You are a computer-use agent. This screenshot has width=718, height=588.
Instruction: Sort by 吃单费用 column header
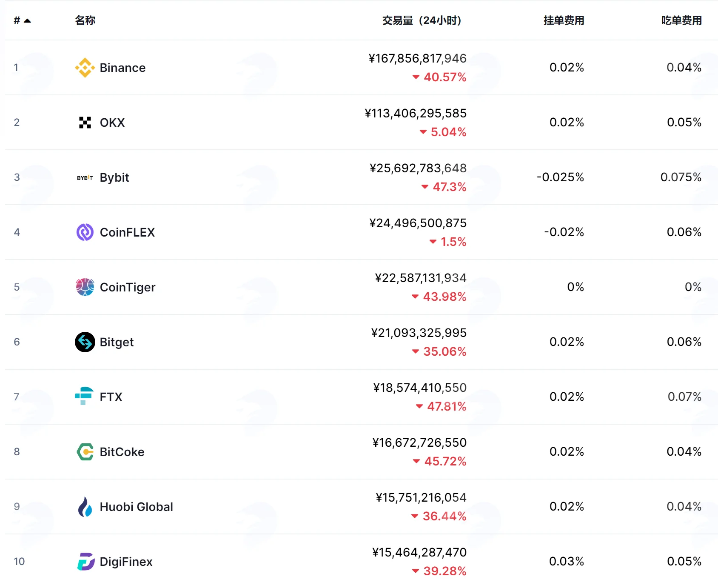681,20
